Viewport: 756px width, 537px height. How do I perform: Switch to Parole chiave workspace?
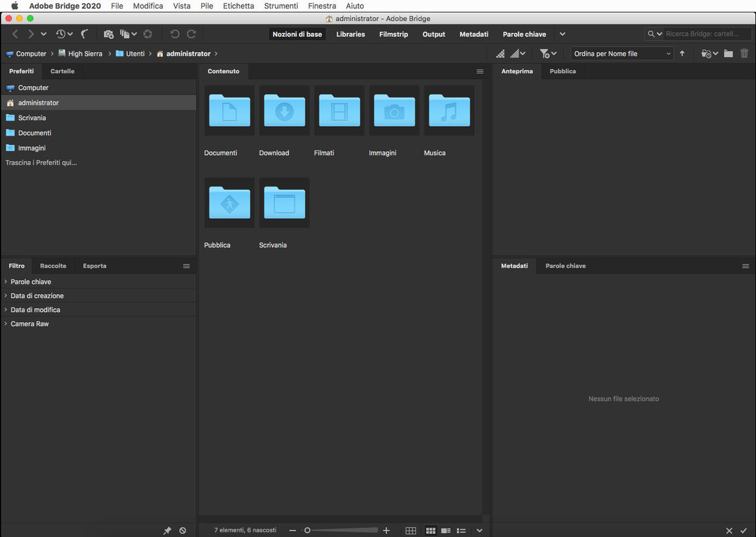(x=524, y=34)
